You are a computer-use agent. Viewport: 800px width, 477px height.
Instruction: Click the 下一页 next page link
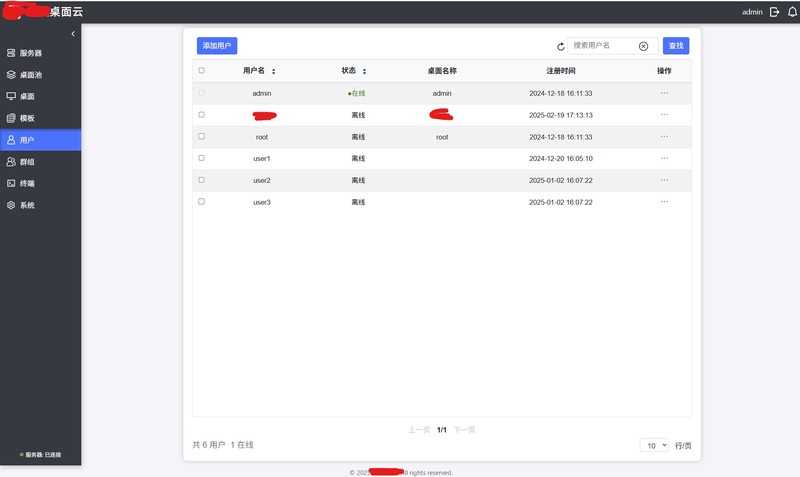tap(464, 430)
